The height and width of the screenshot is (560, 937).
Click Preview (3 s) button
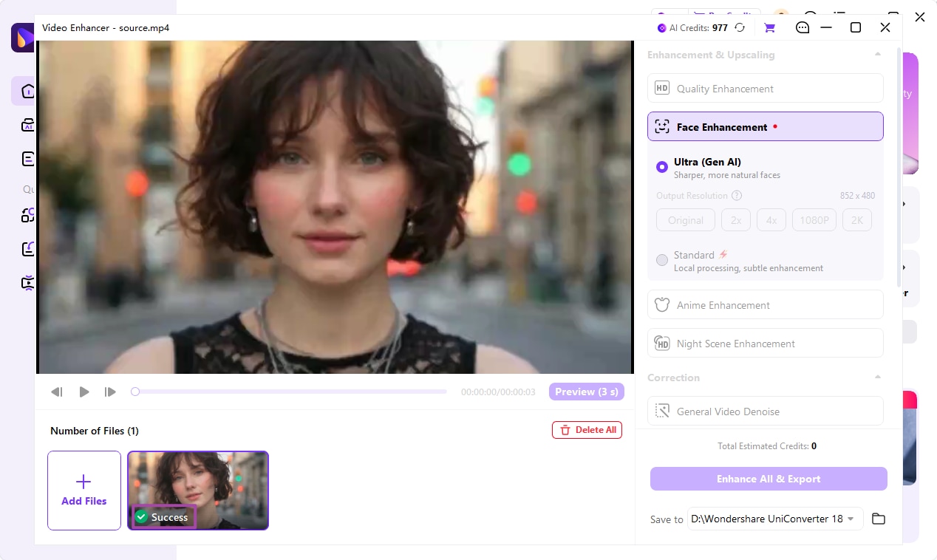point(587,392)
